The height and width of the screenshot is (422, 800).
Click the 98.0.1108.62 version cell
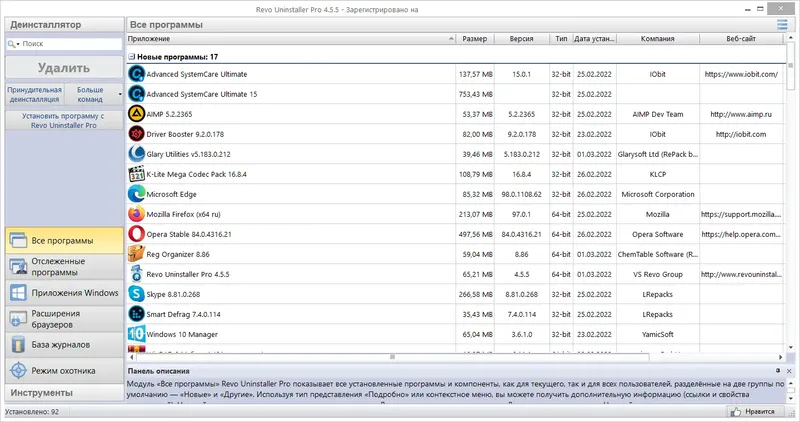pos(521,194)
